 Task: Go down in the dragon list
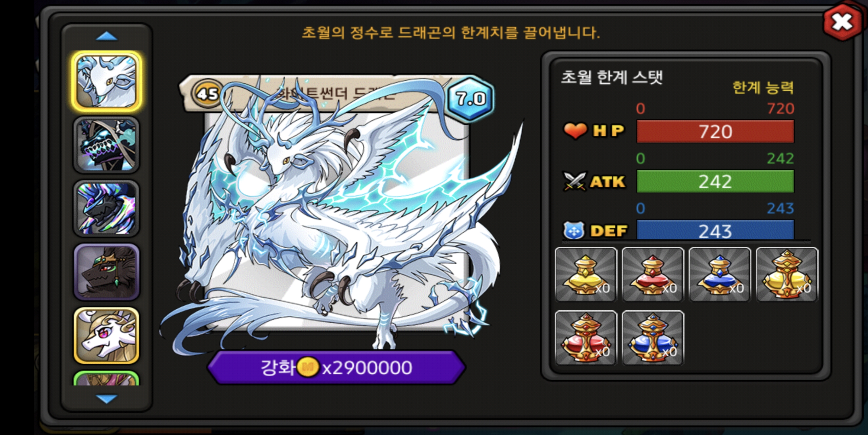(x=106, y=399)
